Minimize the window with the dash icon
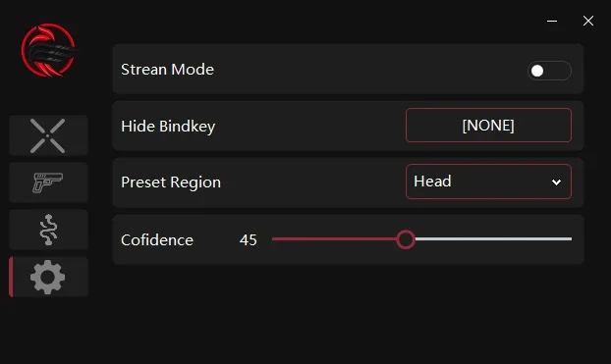 552,21
